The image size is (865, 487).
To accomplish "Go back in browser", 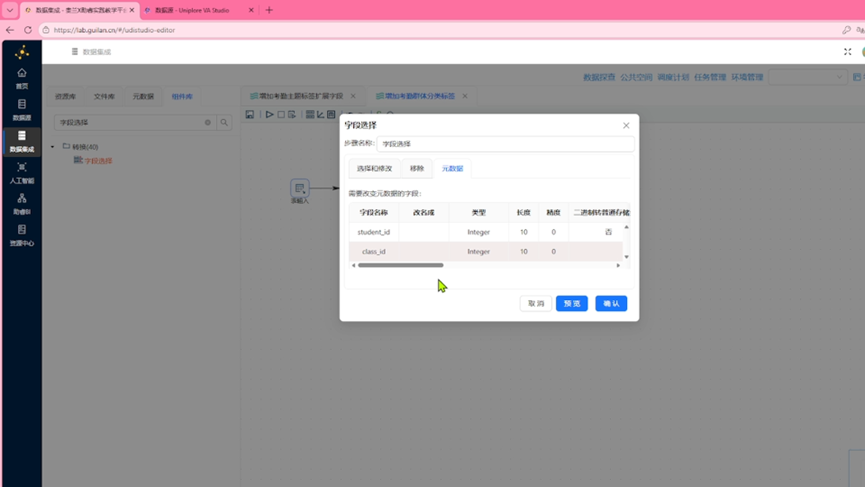I will point(10,30).
